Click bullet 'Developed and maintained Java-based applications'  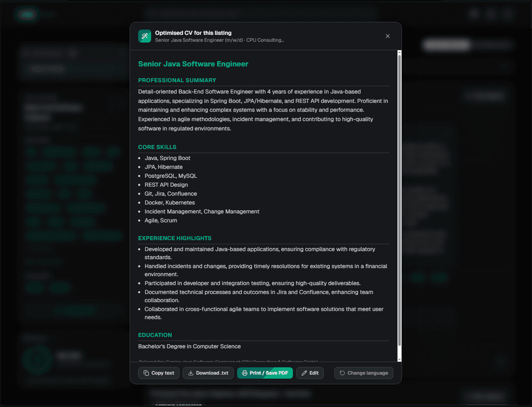click(x=260, y=253)
